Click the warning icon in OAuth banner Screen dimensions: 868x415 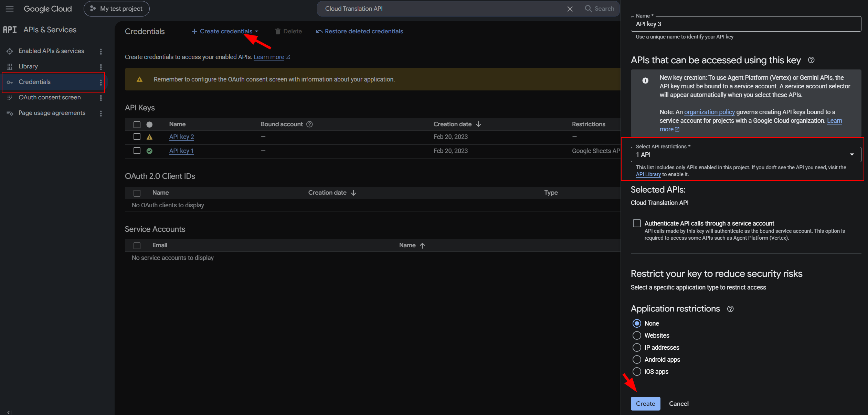click(x=139, y=79)
